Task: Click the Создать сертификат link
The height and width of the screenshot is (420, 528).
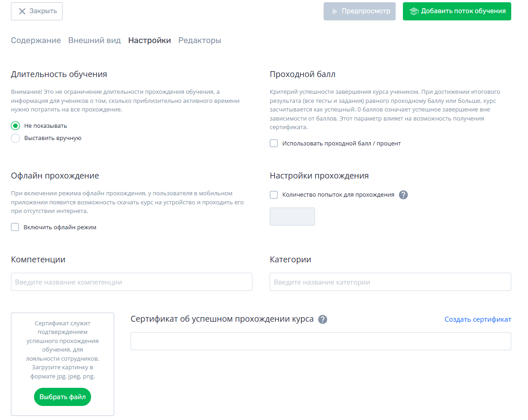Action: pyautogui.click(x=478, y=319)
